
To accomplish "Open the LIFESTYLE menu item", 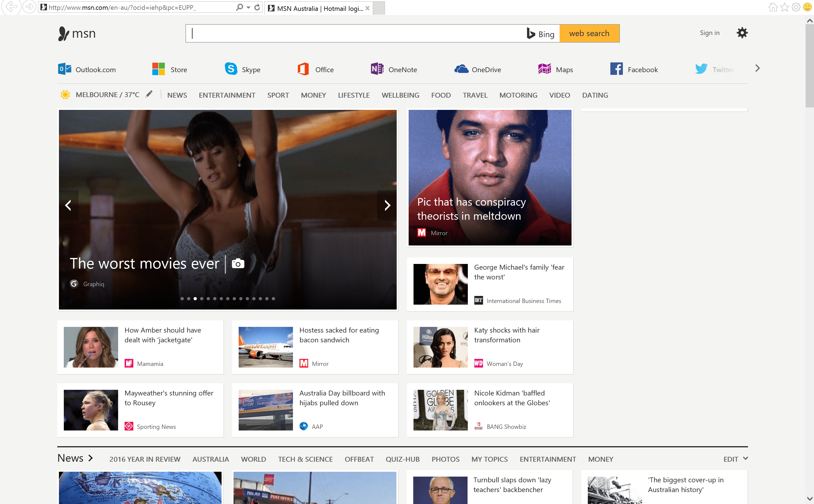I will tap(354, 95).
